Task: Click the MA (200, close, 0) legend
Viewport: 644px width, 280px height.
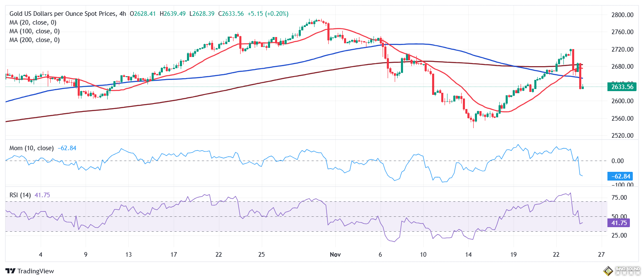Action: 34,40
